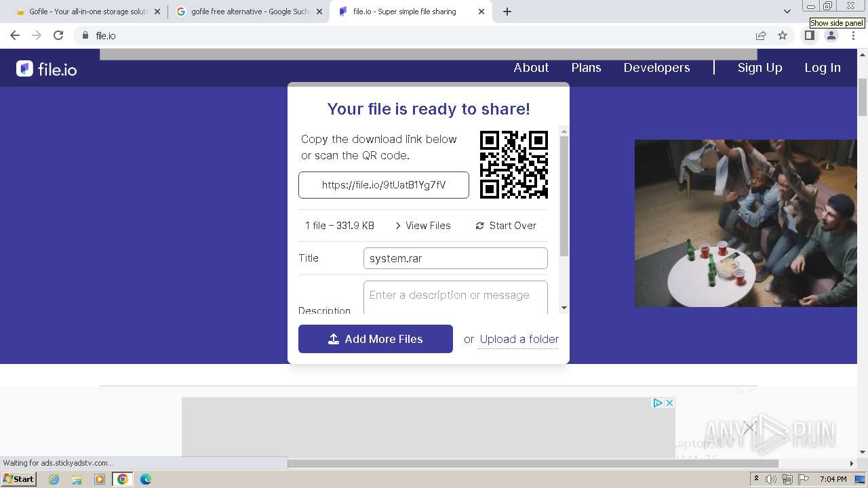Click the "1 file – 331.9 KB" text

pos(340,226)
